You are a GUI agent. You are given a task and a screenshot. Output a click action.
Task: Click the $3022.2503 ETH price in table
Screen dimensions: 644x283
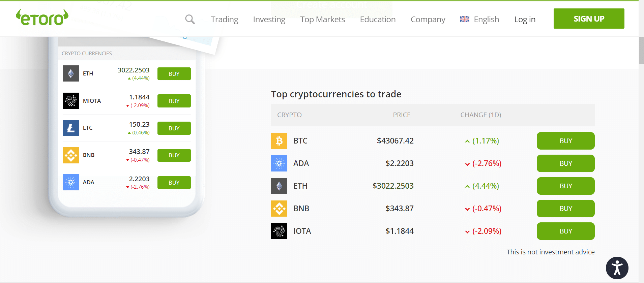point(393,186)
